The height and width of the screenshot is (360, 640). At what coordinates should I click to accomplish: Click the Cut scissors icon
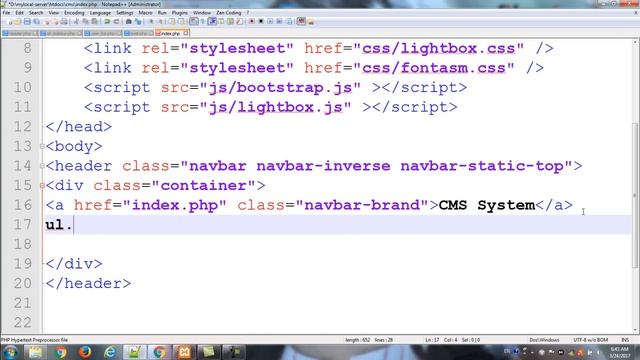click(76, 21)
